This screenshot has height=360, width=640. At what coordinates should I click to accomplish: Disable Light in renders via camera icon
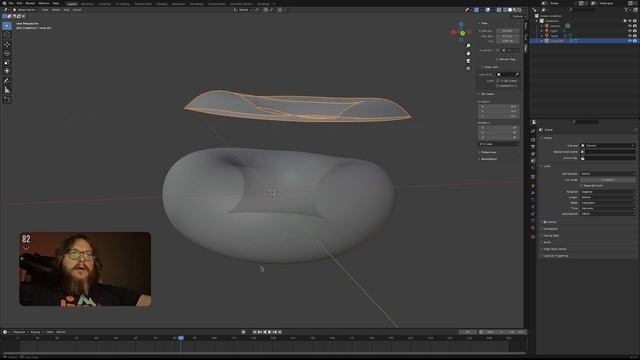point(635,31)
